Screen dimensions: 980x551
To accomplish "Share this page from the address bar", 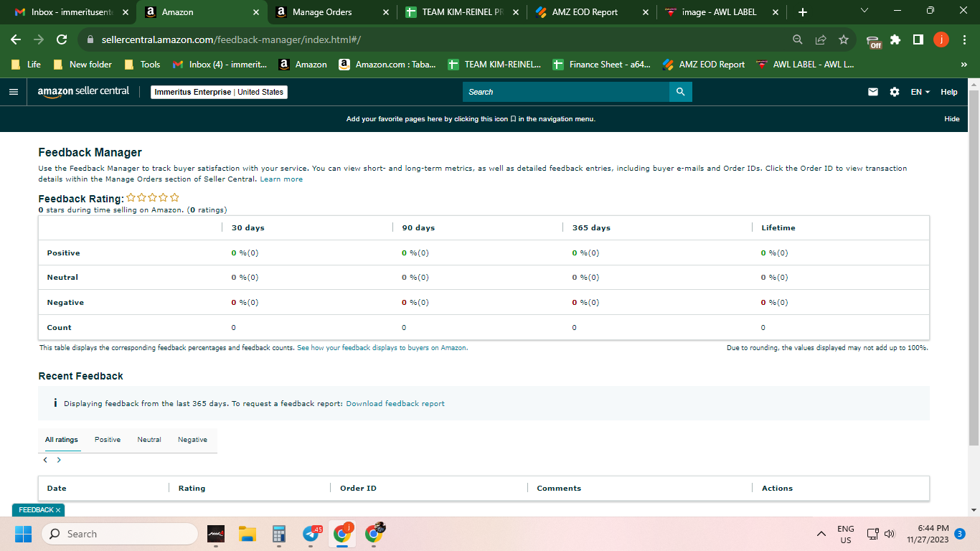I will tap(821, 39).
